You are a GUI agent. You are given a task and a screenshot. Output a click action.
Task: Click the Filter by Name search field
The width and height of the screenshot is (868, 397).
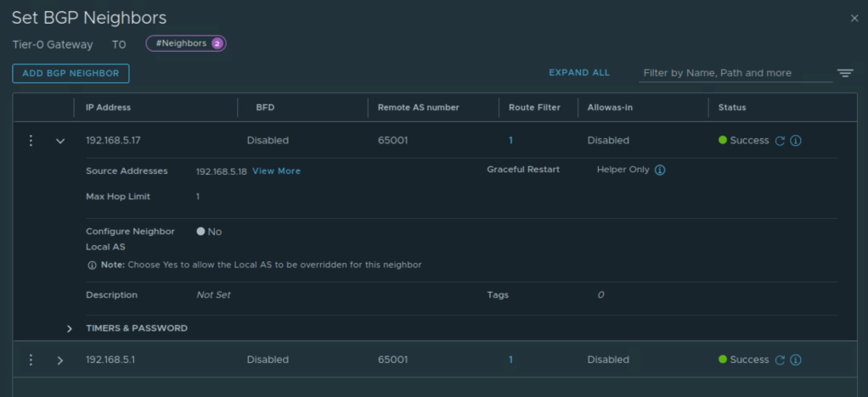[x=735, y=73]
